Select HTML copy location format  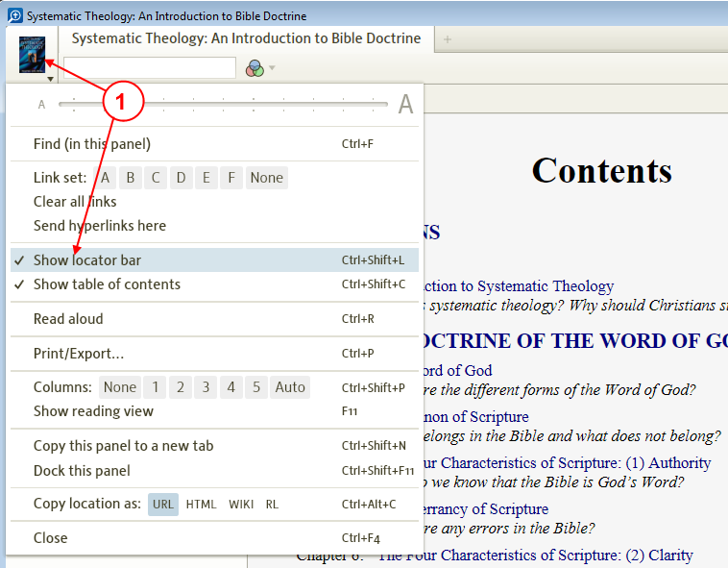pyautogui.click(x=201, y=505)
